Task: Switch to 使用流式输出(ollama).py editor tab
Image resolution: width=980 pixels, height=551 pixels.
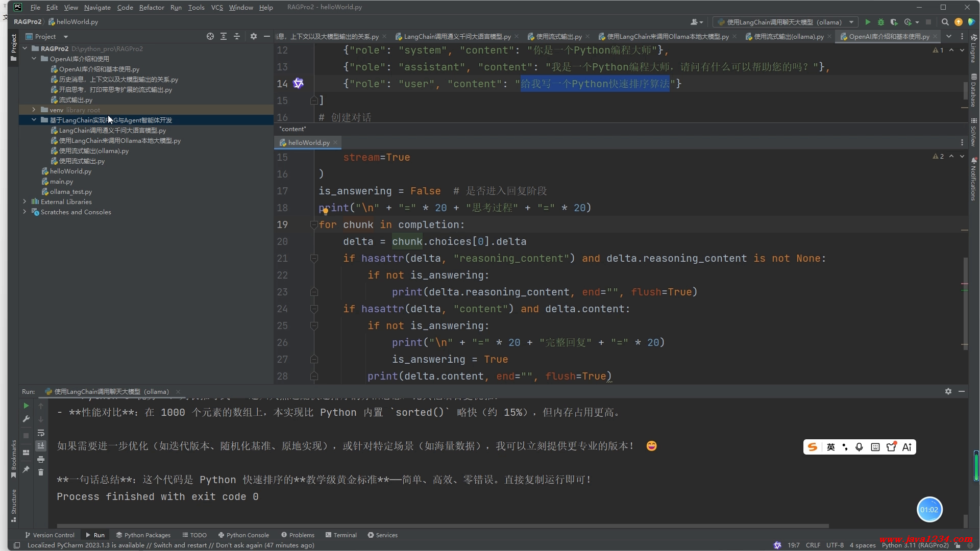Action: coord(788,36)
